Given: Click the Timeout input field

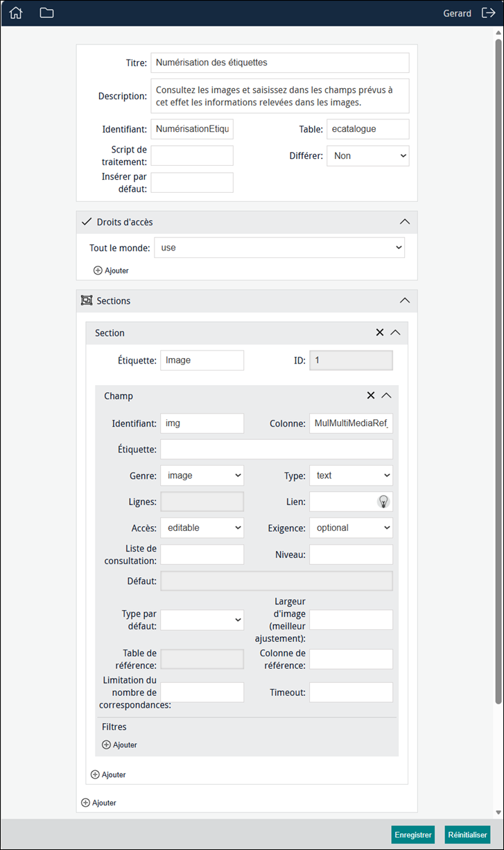Looking at the screenshot, I should [x=351, y=692].
